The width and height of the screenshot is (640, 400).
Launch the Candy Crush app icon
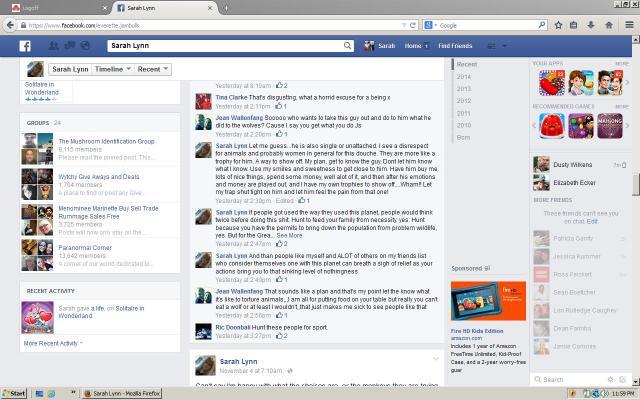(551, 83)
